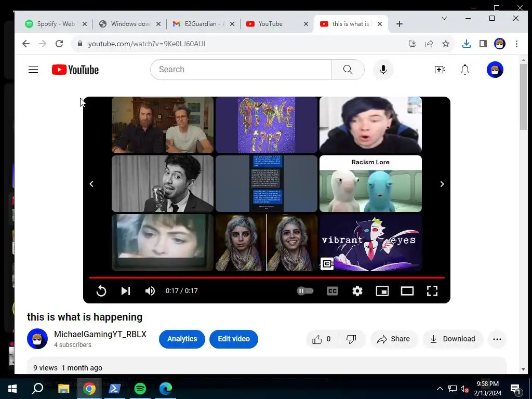Open the YouTube hamburger guide menu
This screenshot has width=532, height=399.
coord(33,70)
